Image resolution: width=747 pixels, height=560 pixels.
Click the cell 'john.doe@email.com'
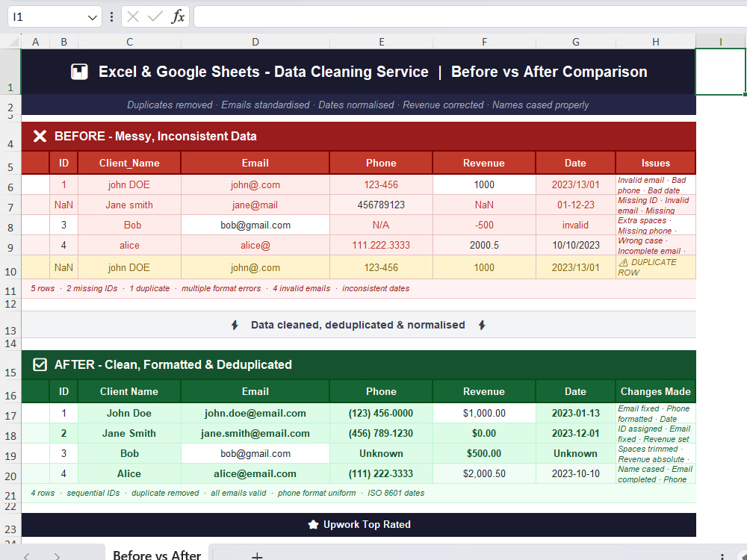click(x=255, y=413)
